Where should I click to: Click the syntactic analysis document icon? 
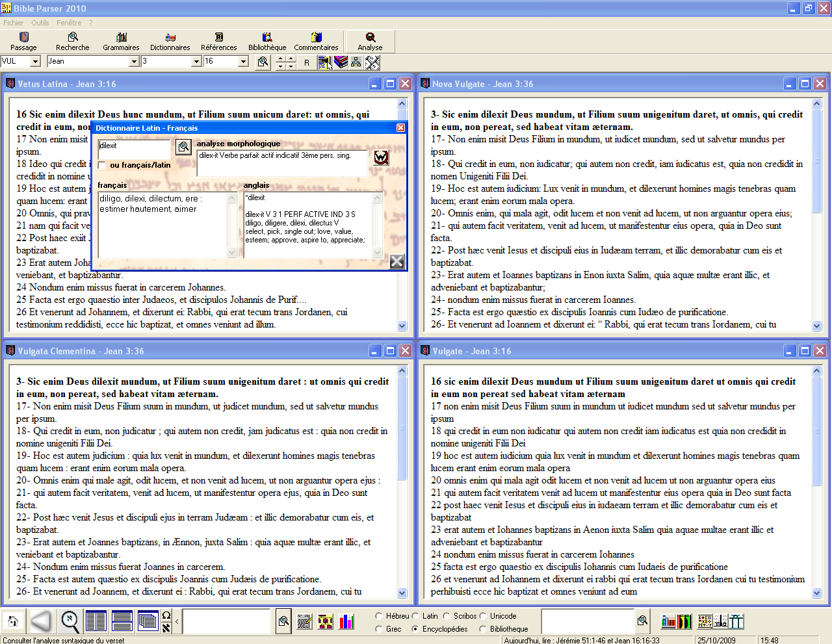click(324, 62)
